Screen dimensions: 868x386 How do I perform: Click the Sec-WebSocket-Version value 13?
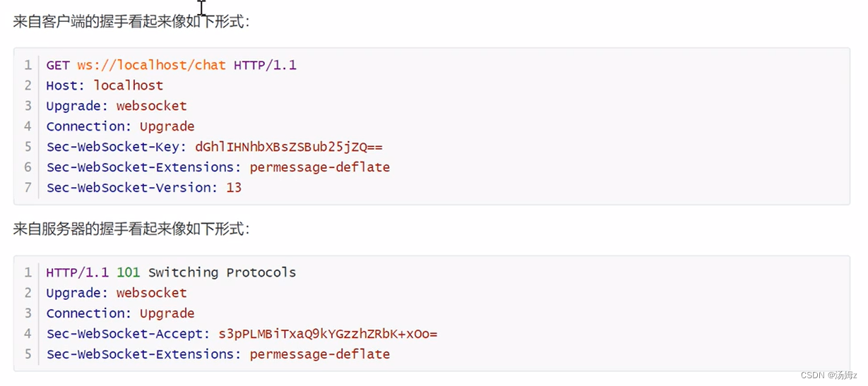234,188
